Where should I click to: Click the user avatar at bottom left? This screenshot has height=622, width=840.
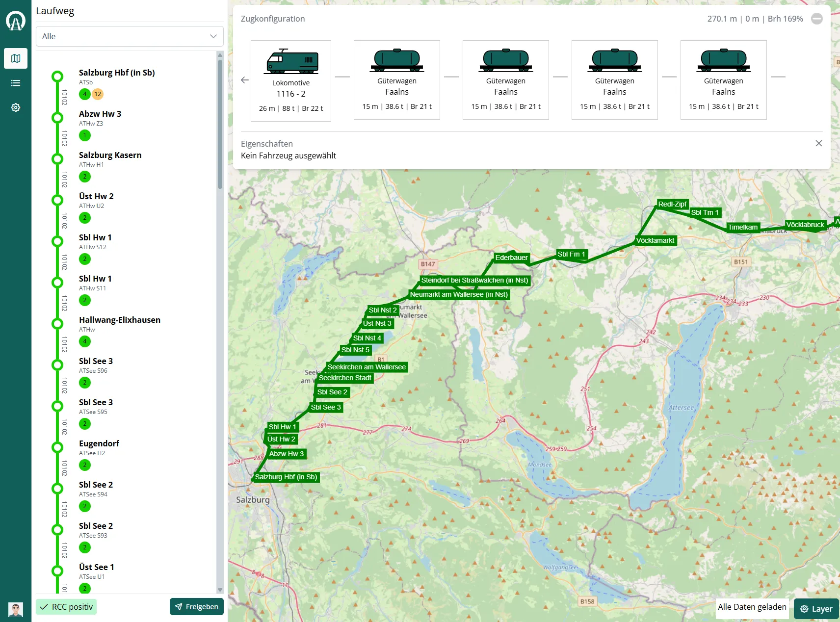click(16, 610)
